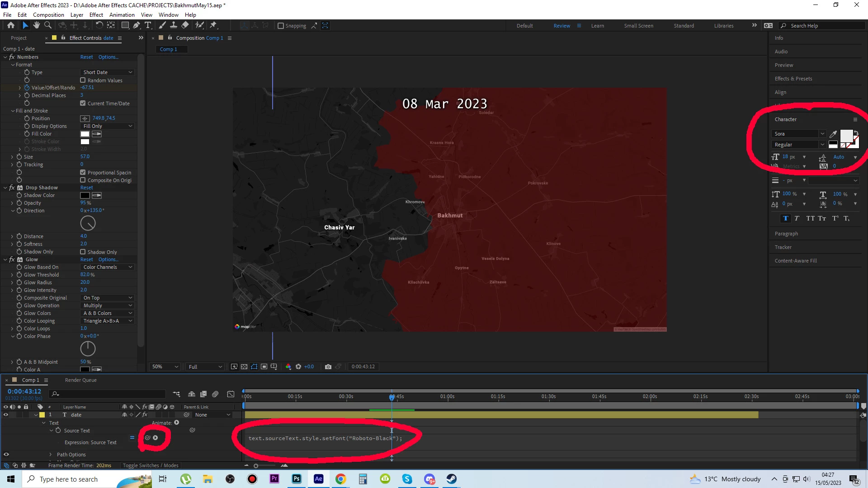Open the Animation menu
This screenshot has width=868, height=488.
(x=122, y=14)
